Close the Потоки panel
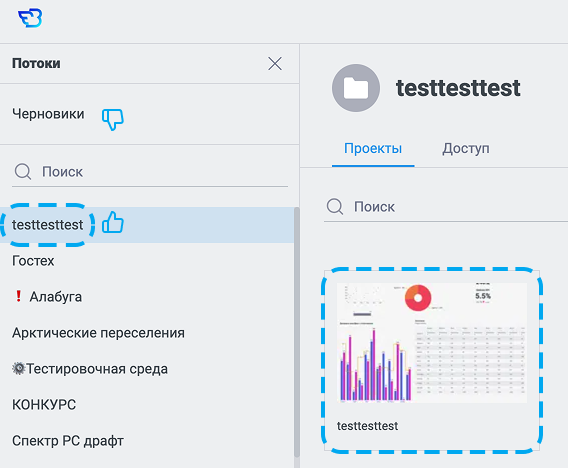This screenshot has height=468, width=568. [x=275, y=64]
